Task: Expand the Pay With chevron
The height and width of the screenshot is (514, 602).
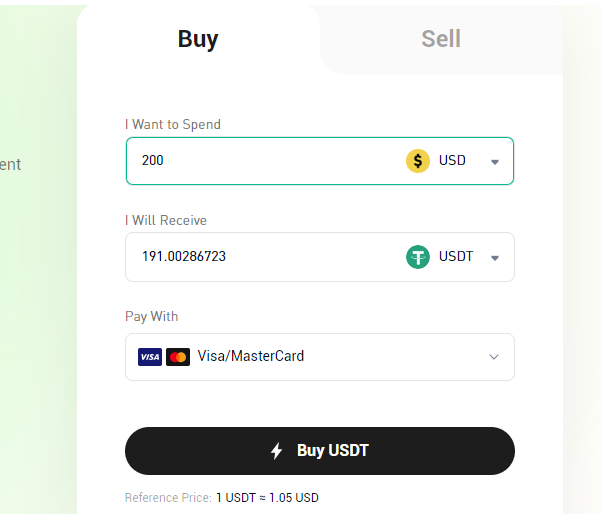Action: 494,357
